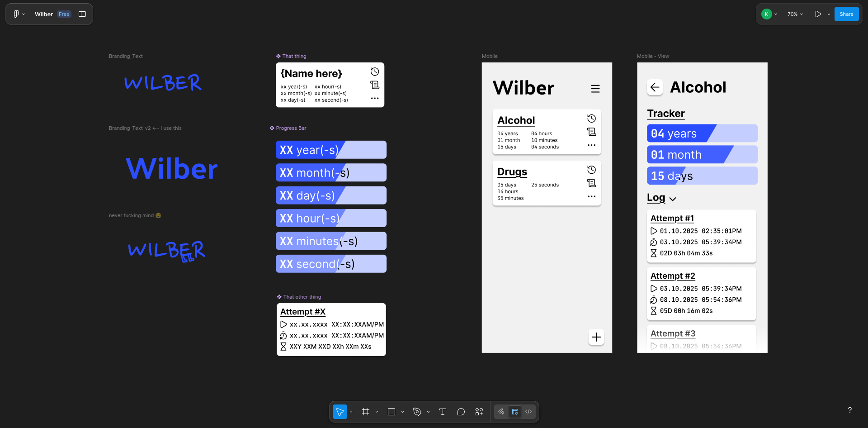868x428 pixels.
Task: Expand the Figma main menu dropdown
Action: point(19,14)
